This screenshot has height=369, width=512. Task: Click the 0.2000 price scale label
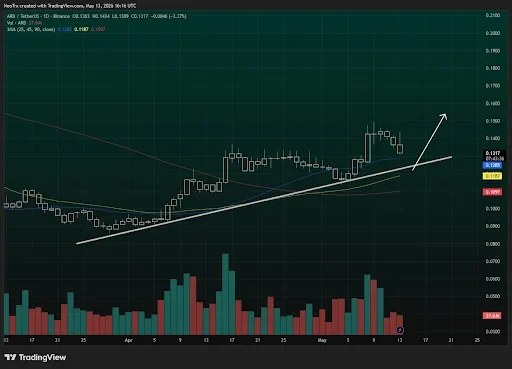click(x=493, y=33)
